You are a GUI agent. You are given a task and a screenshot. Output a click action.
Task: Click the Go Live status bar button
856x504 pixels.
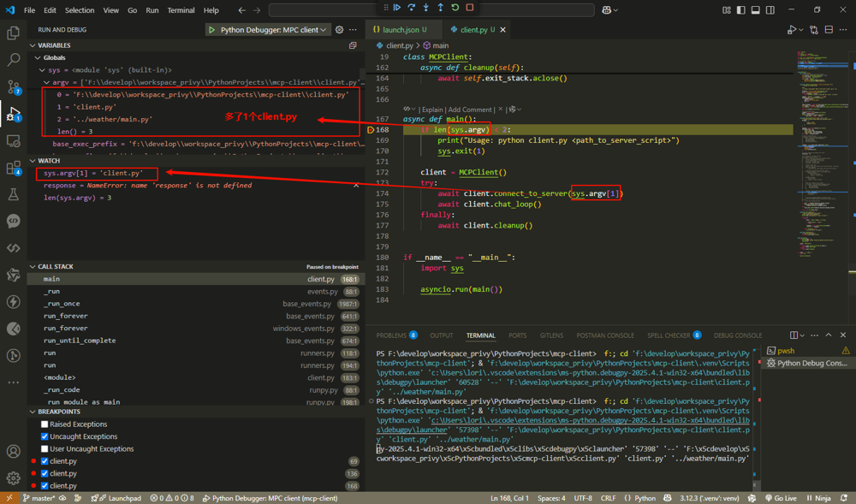coord(781,498)
